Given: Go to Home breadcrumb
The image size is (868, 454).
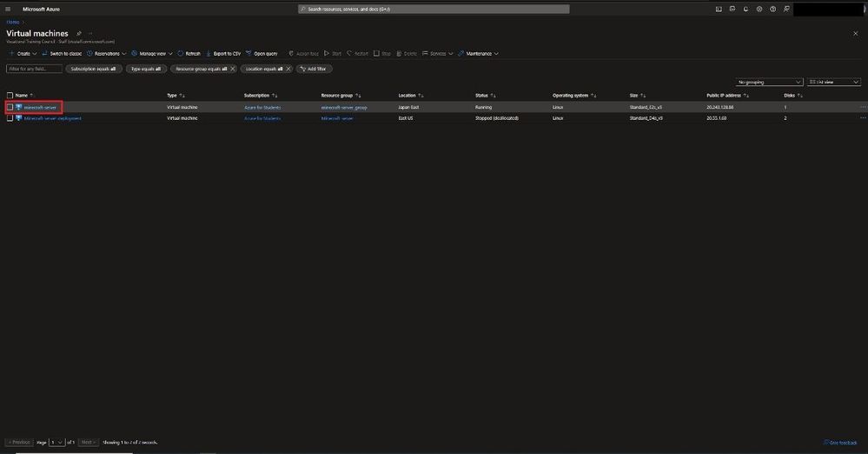Looking at the screenshot, I should 13,22.
